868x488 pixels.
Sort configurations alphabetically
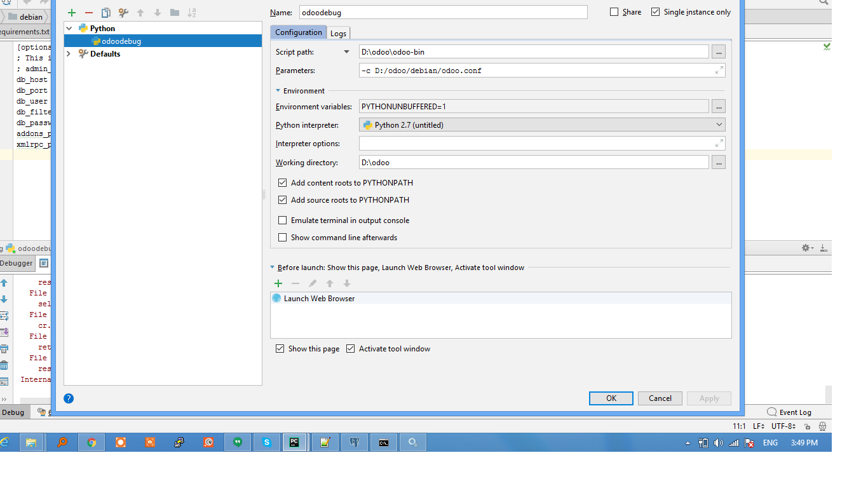(x=192, y=13)
